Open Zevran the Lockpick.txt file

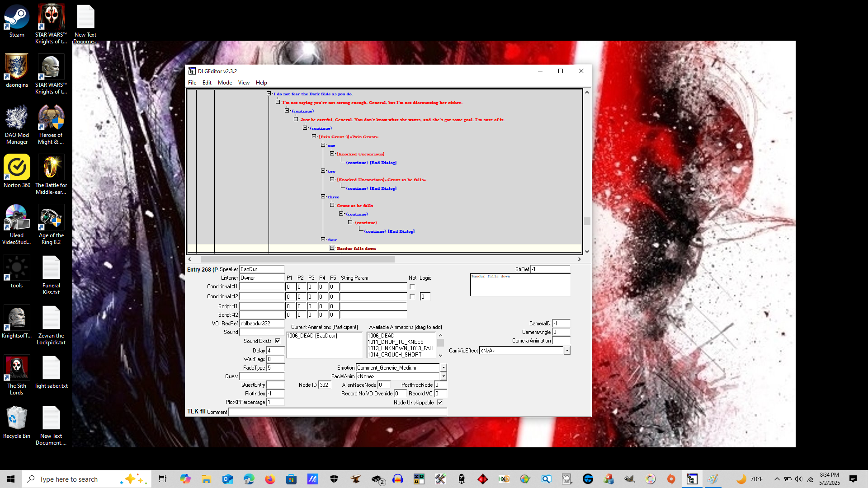pos(51,325)
